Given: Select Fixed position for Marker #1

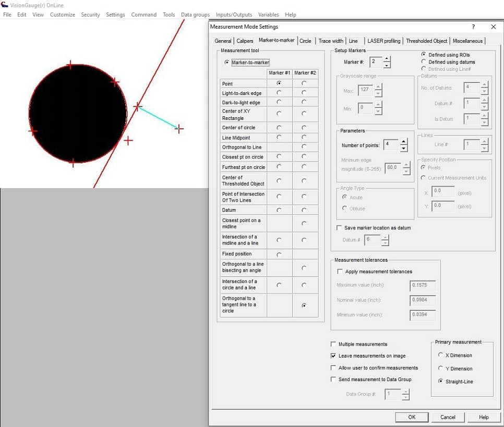Looking at the screenshot, I should tap(279, 254).
